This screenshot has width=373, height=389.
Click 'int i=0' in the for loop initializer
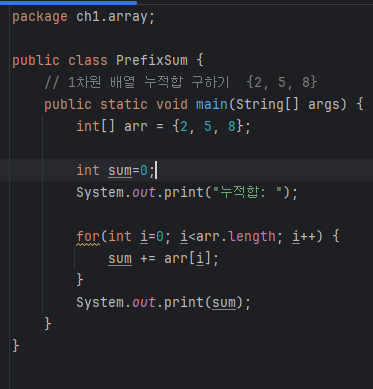tap(136, 237)
